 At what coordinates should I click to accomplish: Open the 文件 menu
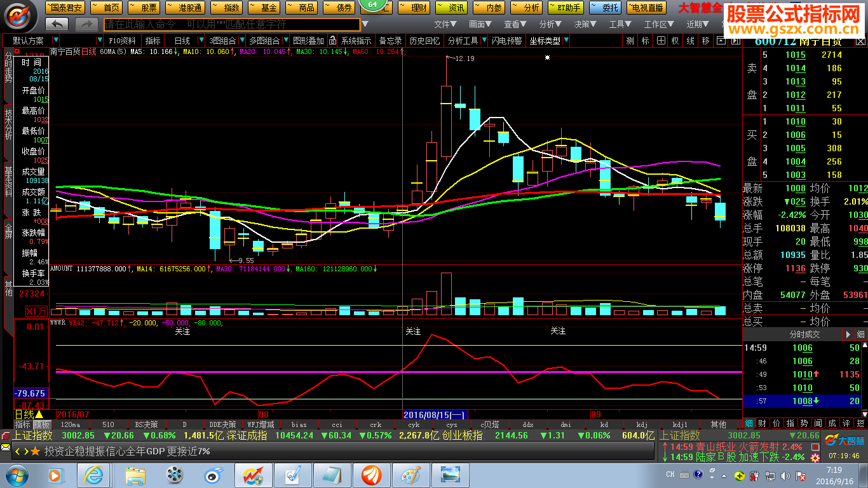pyautogui.click(x=445, y=24)
